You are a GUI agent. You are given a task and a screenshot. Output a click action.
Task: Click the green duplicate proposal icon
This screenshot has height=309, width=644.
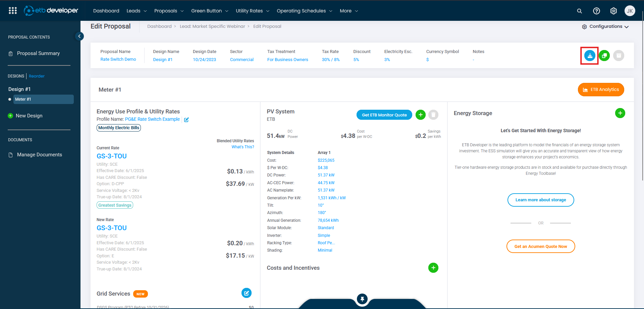pos(604,56)
